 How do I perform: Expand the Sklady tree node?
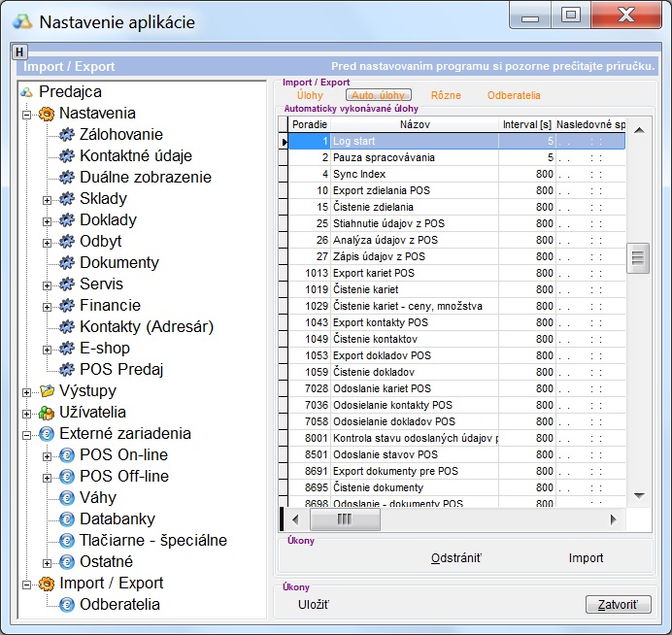click(47, 199)
